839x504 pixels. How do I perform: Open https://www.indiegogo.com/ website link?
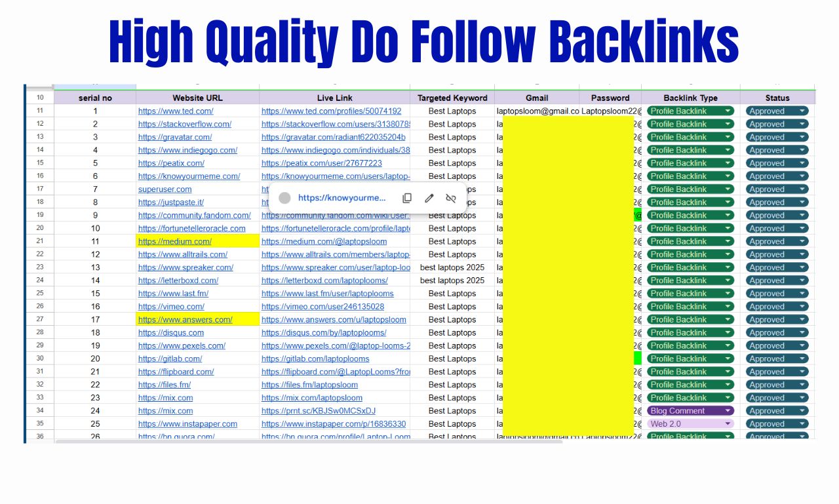point(187,150)
